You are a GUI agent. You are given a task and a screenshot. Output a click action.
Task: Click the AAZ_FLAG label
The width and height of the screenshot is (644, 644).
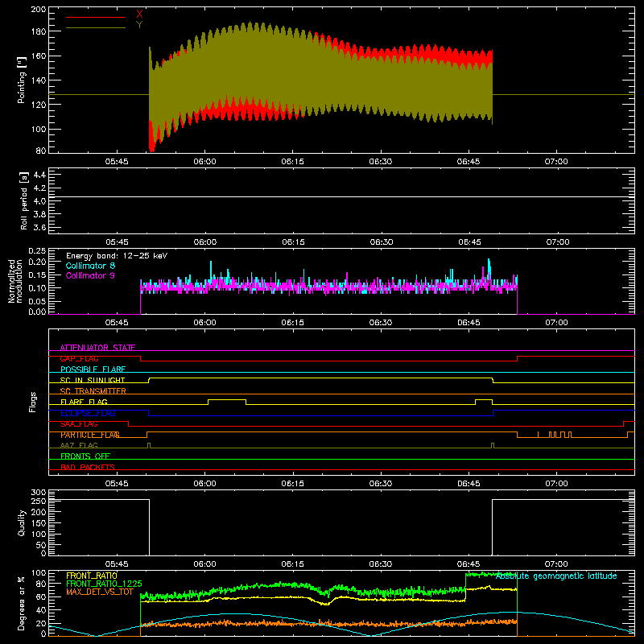(79, 445)
